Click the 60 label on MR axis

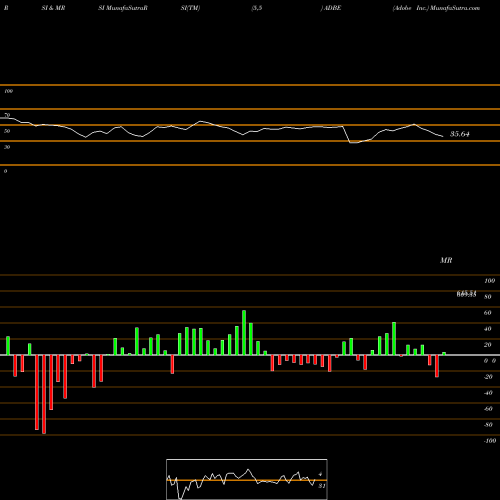(x=487, y=313)
